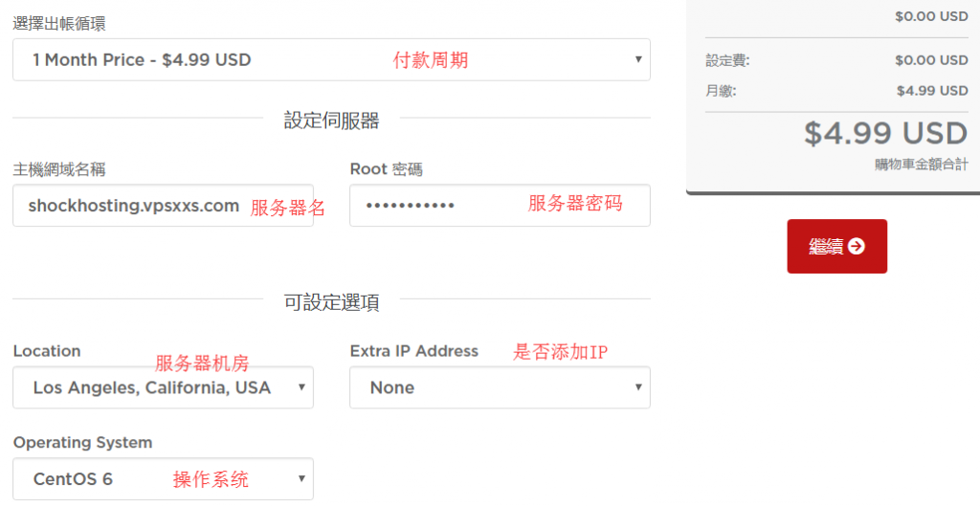This screenshot has height=507, width=980.
Task: Click the Extra IP Address dropdown arrow
Action: pos(638,387)
